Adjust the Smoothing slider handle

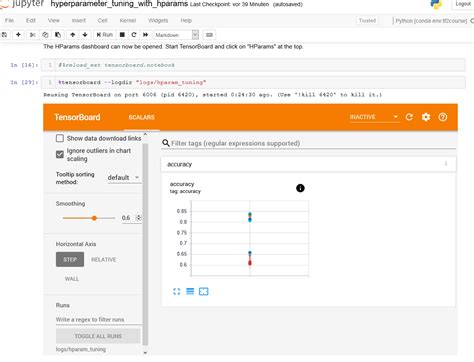click(94, 218)
